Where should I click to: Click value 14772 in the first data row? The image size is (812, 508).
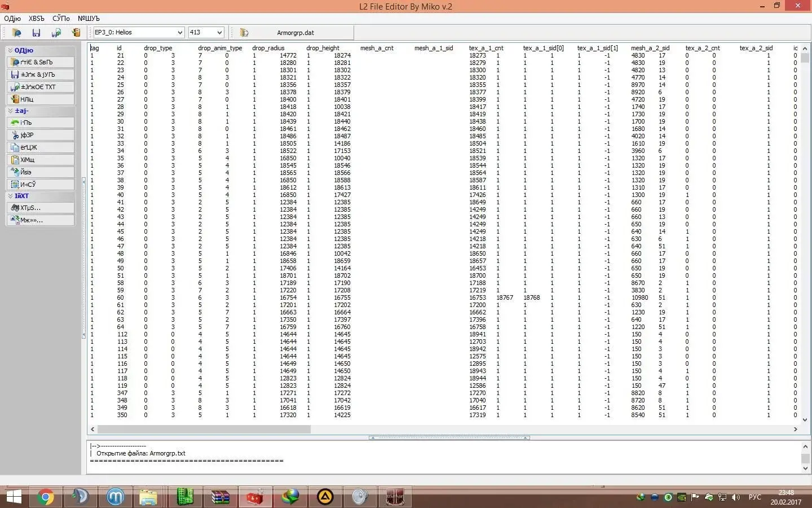[288, 55]
